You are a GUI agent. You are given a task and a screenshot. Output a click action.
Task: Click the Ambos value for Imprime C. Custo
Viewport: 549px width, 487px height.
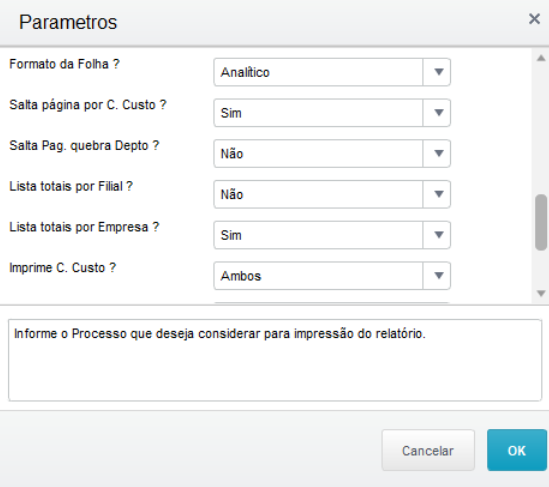pos(241,276)
